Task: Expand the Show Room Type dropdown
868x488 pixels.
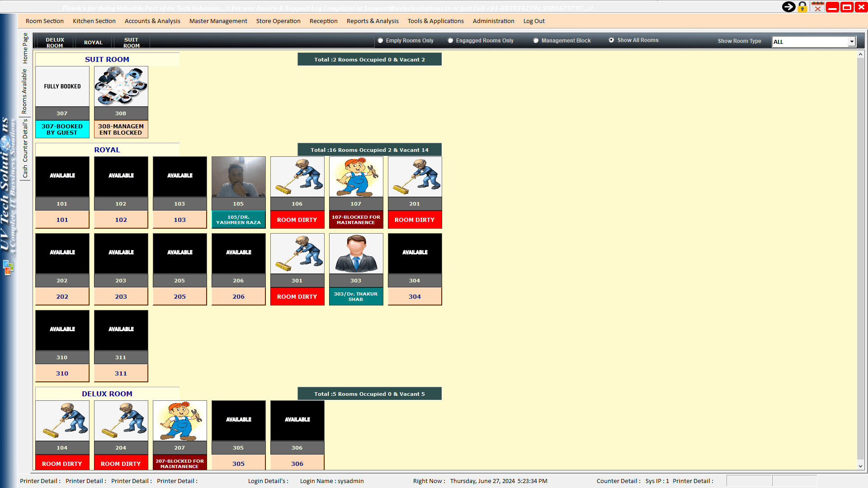Action: [851, 42]
